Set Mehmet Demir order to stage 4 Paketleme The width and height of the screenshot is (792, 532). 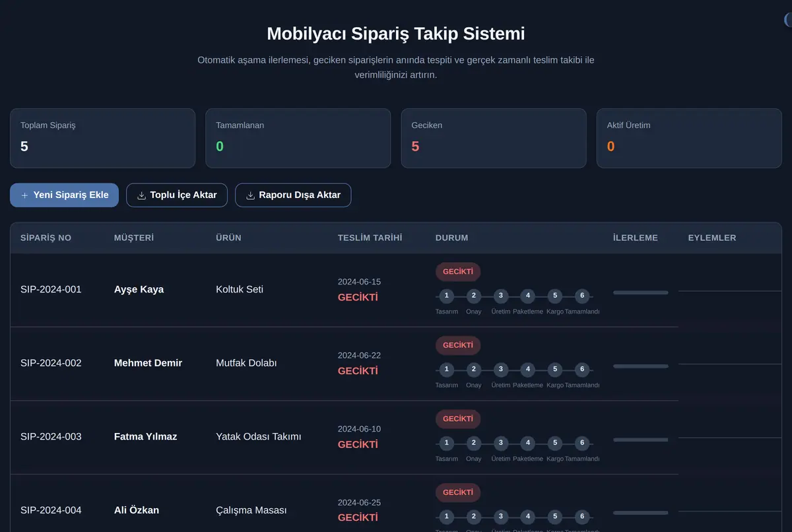click(528, 370)
